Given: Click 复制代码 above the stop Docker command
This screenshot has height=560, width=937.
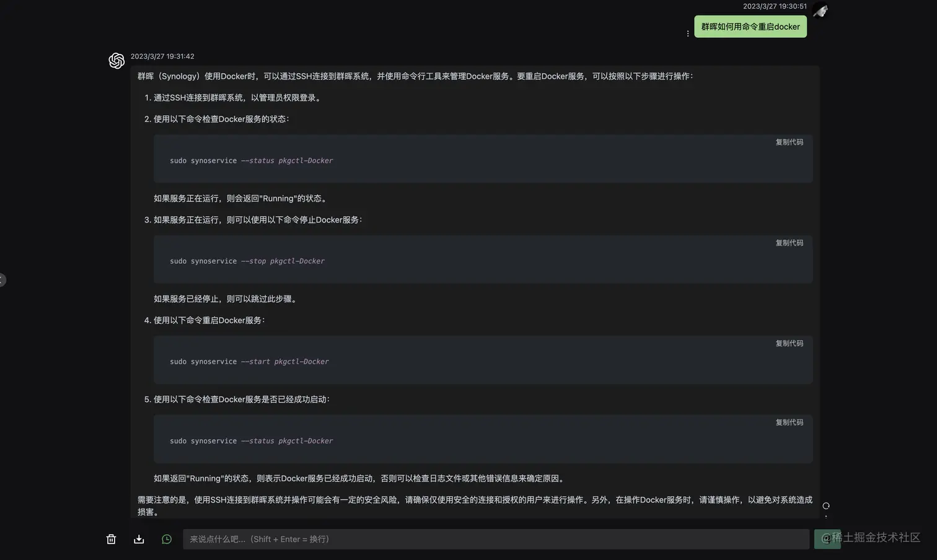Looking at the screenshot, I should click(790, 242).
